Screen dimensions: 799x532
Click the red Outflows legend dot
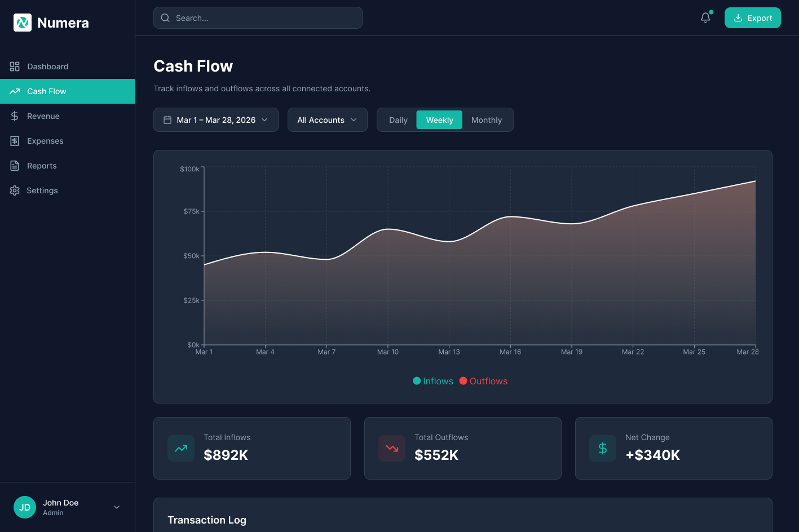tap(463, 381)
